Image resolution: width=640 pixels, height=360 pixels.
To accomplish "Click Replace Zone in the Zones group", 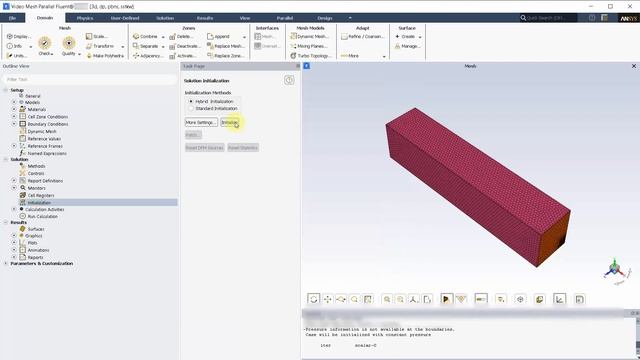I will [225, 56].
